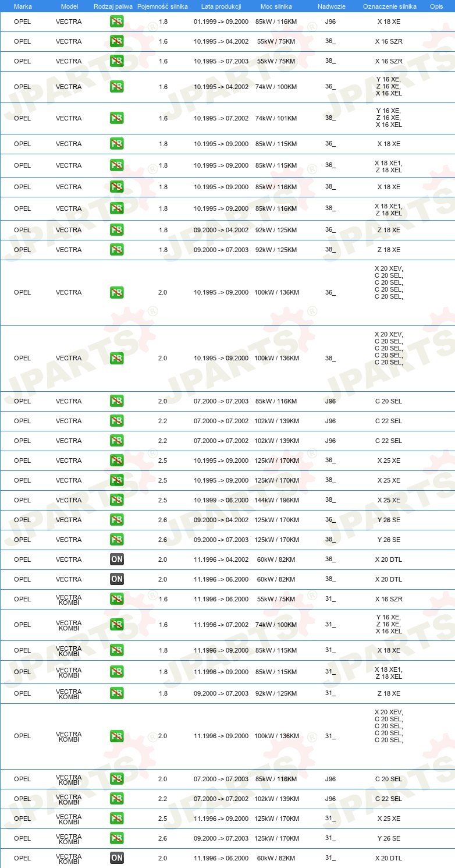The height and width of the screenshot is (868, 455).
Task: Click X 20 DTL code in the 38_ row
Action: [x=389, y=579]
